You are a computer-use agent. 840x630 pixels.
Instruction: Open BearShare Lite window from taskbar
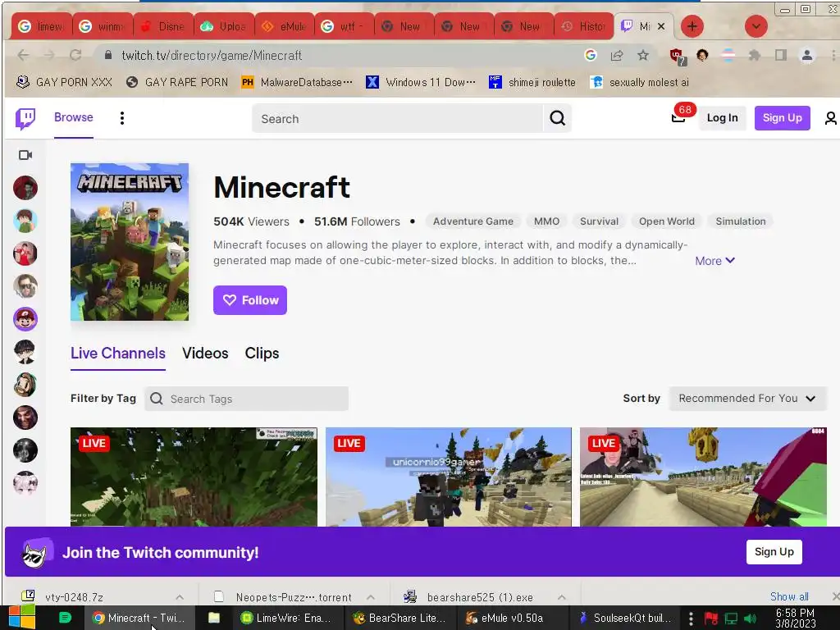coord(399,618)
